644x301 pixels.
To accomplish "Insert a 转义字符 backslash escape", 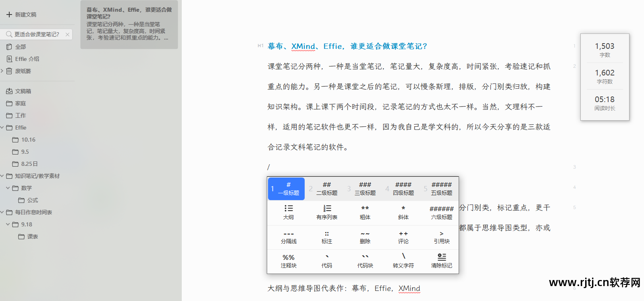I will [403, 261].
